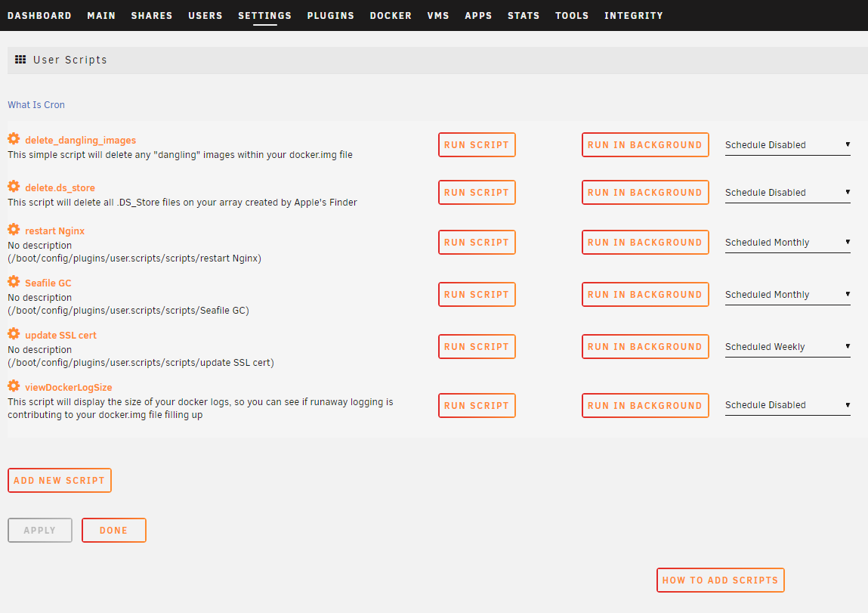Image resolution: width=868 pixels, height=613 pixels.
Task: Open schedule dropdown for Seafile GC
Action: click(x=787, y=295)
